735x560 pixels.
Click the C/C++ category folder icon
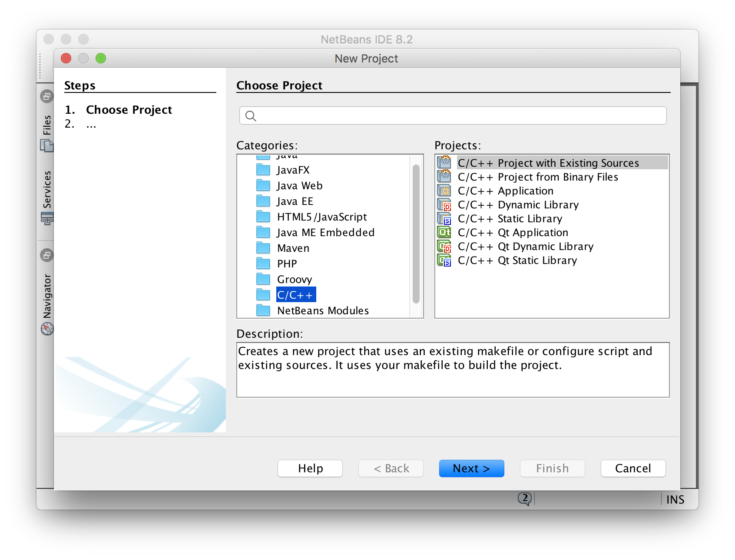click(263, 295)
